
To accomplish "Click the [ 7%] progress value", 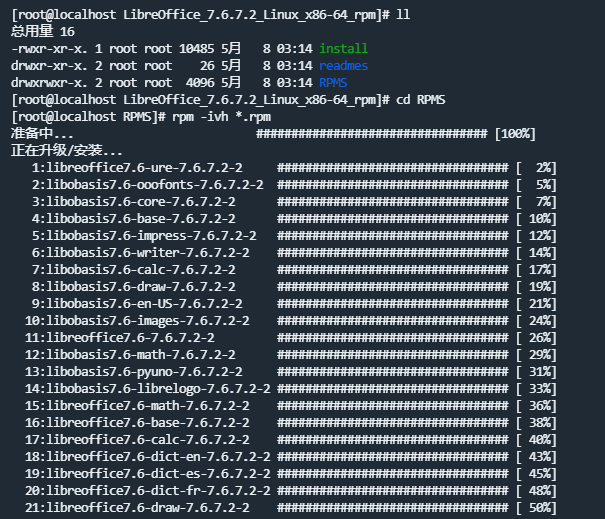I will [x=536, y=201].
